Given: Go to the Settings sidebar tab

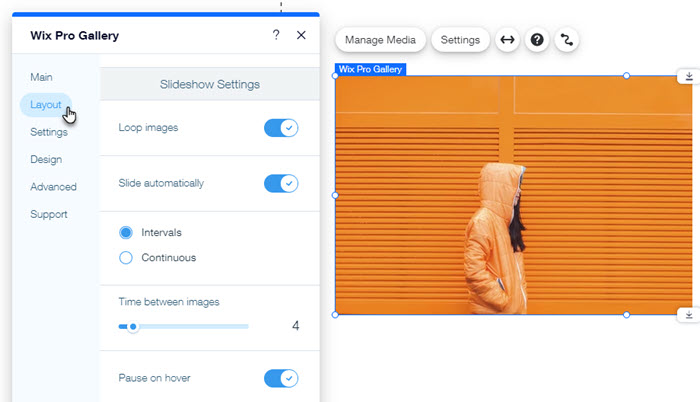Looking at the screenshot, I should 49,132.
